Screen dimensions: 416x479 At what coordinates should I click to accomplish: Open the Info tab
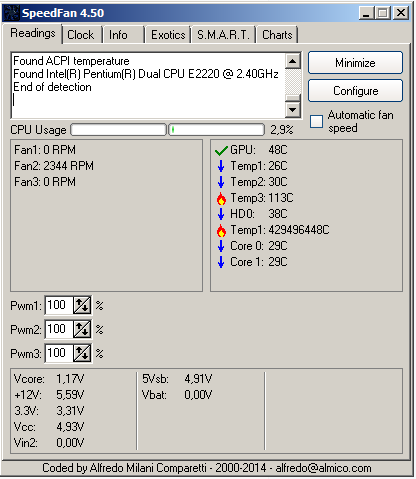tap(123, 35)
